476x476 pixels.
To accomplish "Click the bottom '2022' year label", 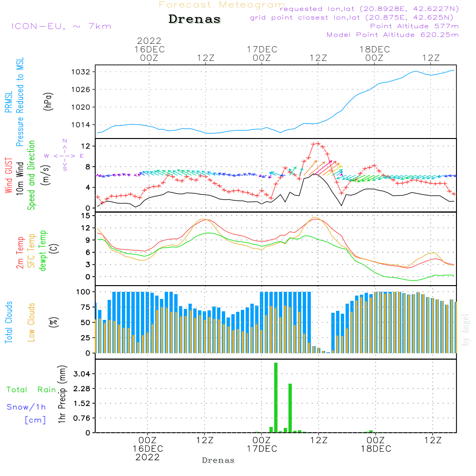I will (148, 457).
